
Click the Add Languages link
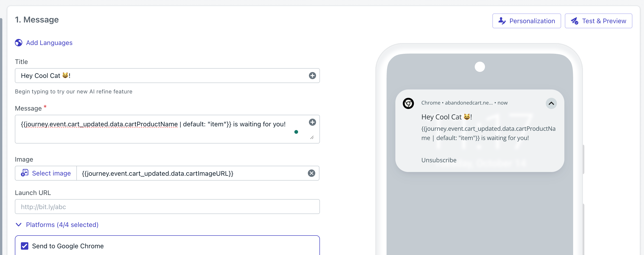(x=49, y=43)
